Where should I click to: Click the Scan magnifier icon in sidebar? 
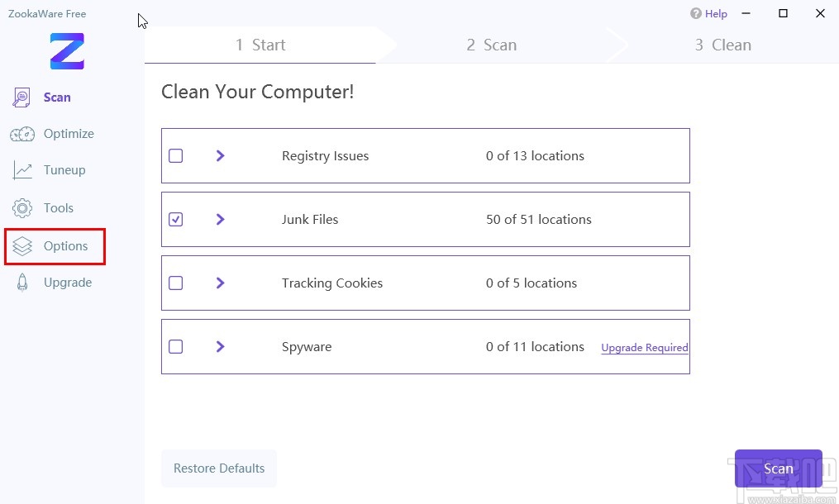tap(21, 97)
